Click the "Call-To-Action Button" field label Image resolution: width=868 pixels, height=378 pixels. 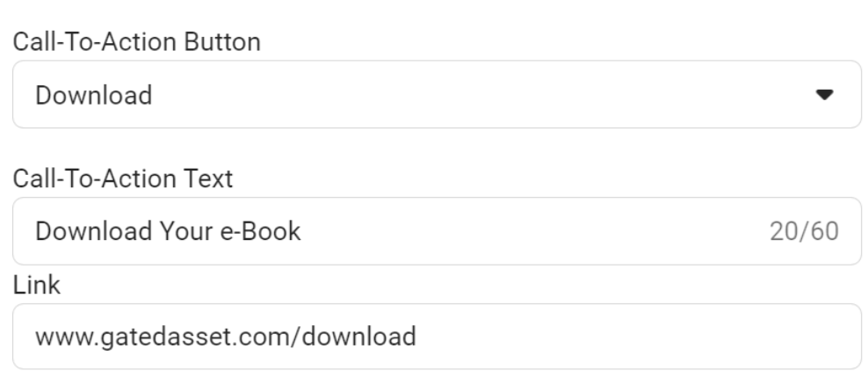point(136,42)
